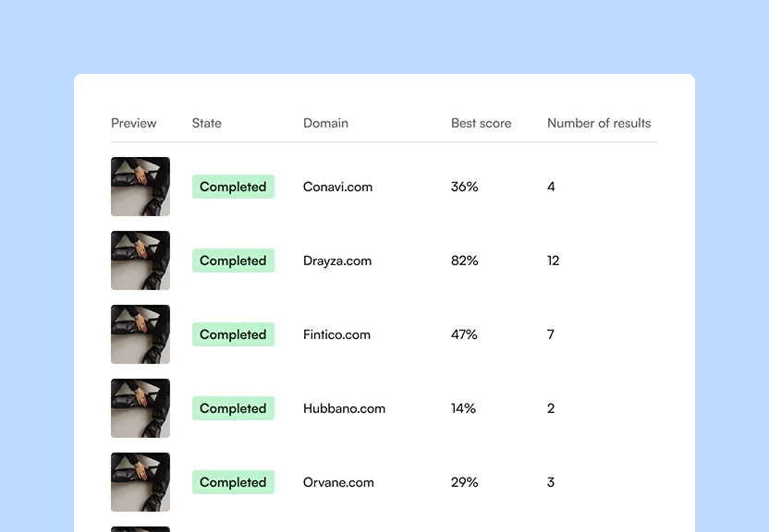Click the 29% best score value
This screenshot has width=769, height=532.
pyautogui.click(x=464, y=482)
